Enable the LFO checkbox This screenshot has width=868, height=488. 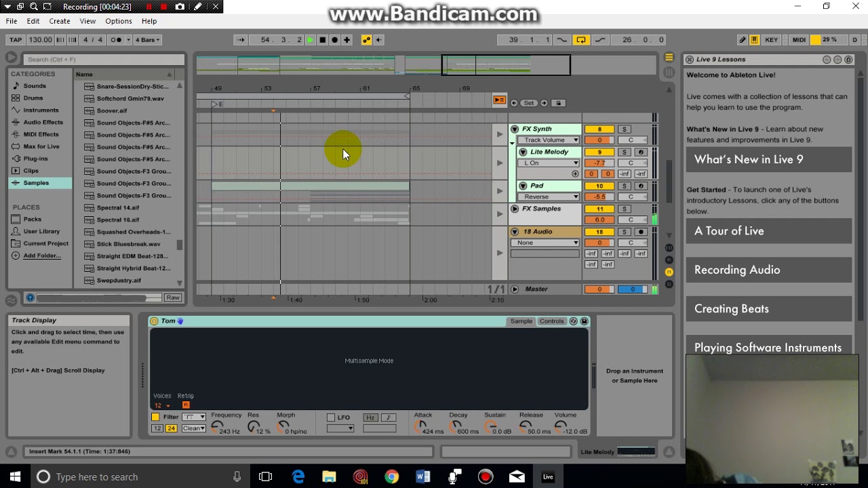pyautogui.click(x=331, y=418)
